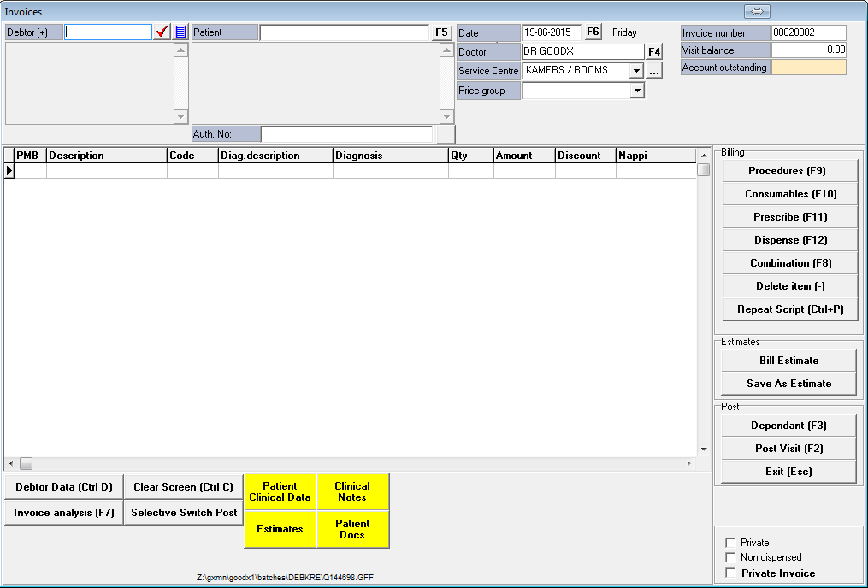Click the Post Visit (F2) button
The height and width of the screenshot is (588, 868).
788,449
